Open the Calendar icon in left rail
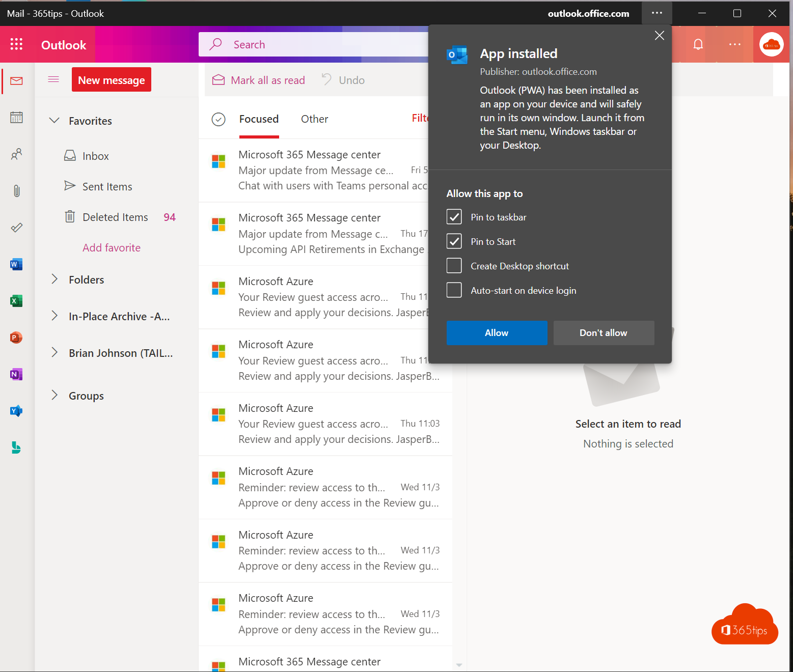 pos(16,118)
